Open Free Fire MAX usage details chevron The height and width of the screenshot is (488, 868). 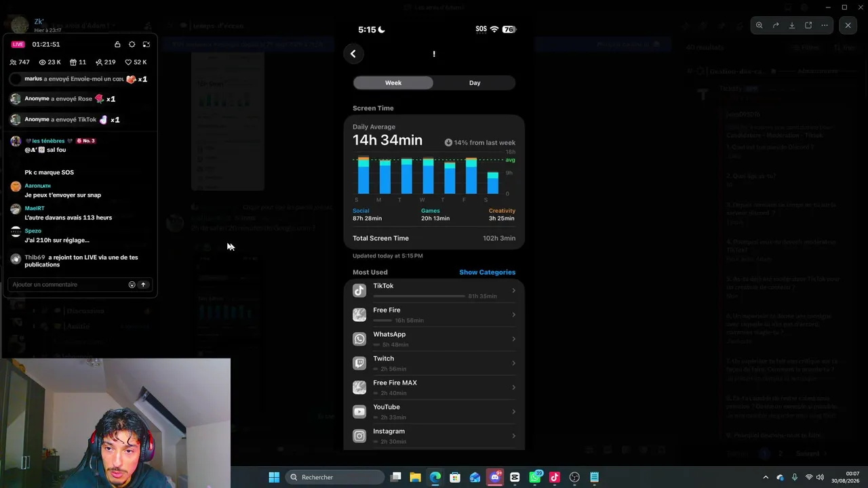[x=513, y=388]
